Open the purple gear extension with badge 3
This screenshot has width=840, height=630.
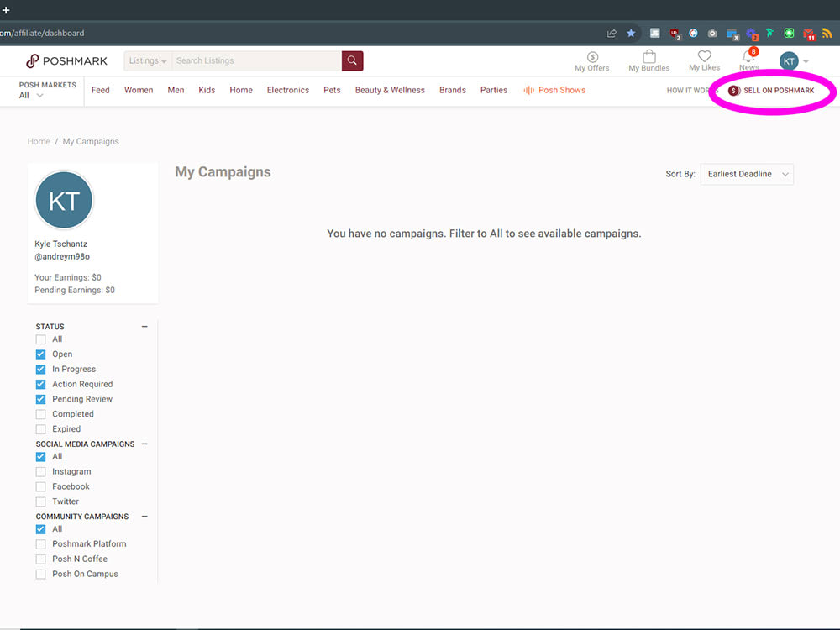pyautogui.click(x=752, y=34)
